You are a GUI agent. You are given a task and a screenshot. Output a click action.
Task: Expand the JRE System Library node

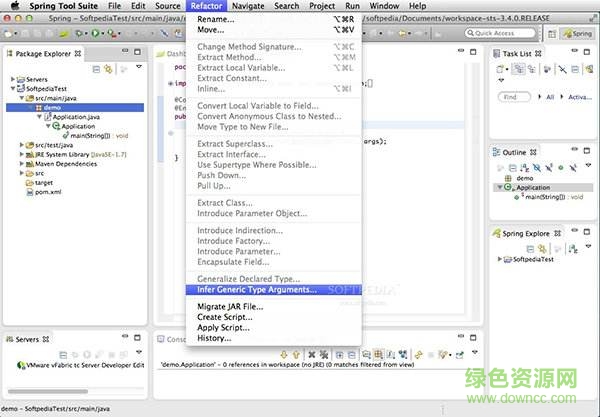[x=22, y=154]
